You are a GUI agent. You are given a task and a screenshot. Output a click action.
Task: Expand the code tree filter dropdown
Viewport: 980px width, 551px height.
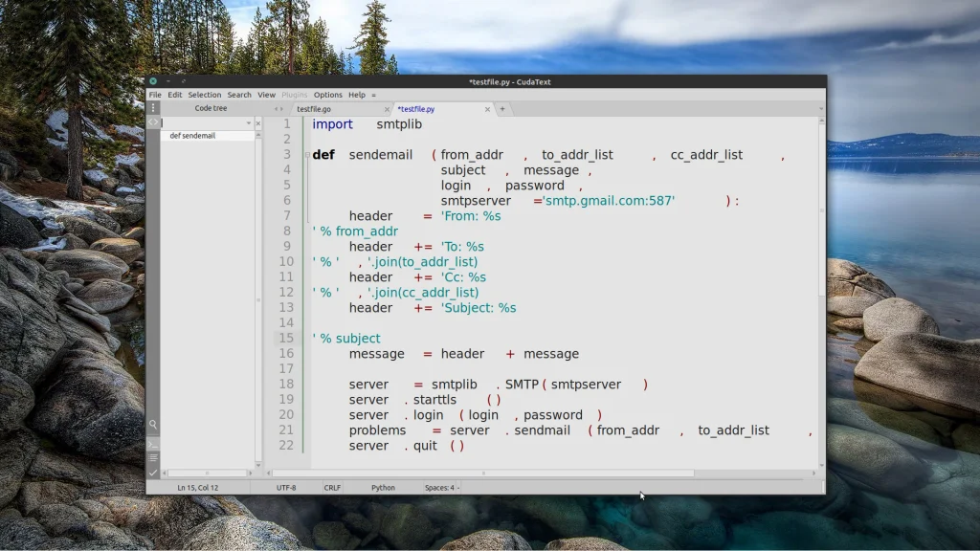point(249,123)
